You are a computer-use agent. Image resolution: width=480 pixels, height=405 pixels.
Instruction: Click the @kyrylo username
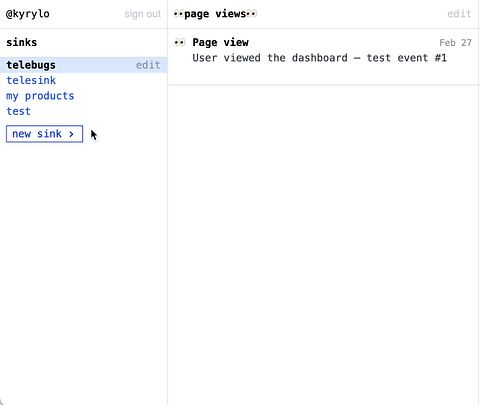tap(28, 14)
